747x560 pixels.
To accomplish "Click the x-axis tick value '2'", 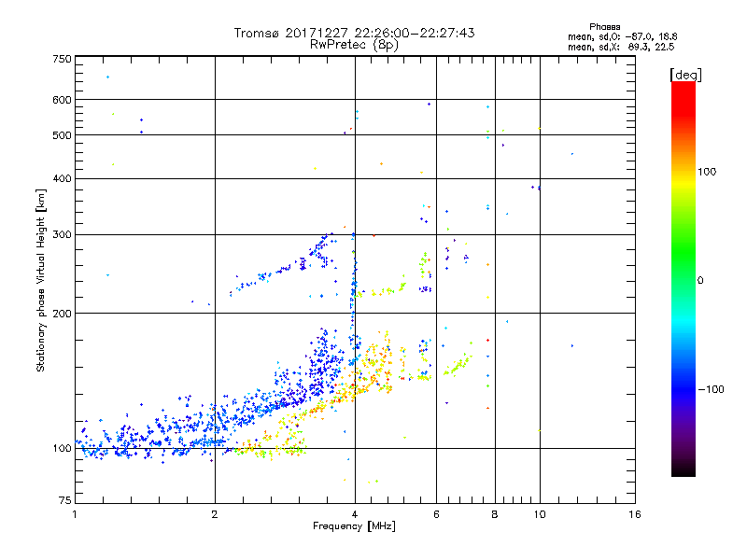I will pyautogui.click(x=215, y=514).
